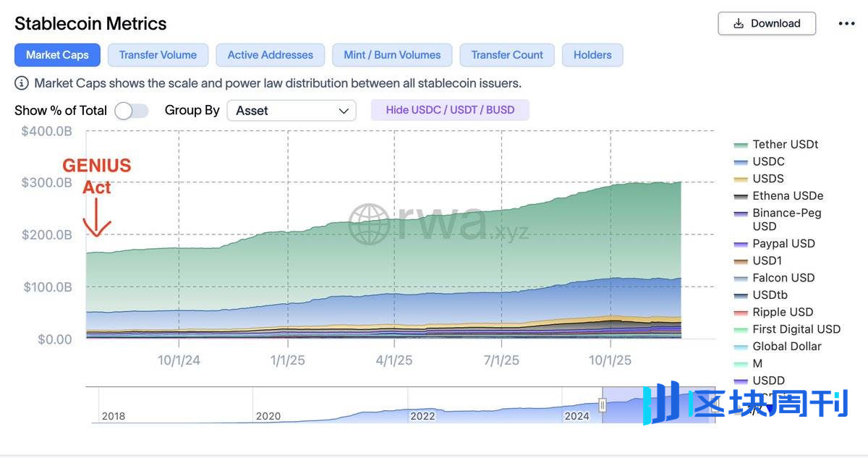Switch to the Transfer Volume tab

tap(158, 55)
